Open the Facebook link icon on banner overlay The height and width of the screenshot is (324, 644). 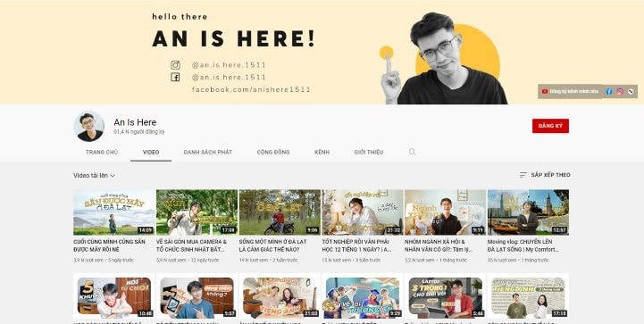(x=609, y=92)
